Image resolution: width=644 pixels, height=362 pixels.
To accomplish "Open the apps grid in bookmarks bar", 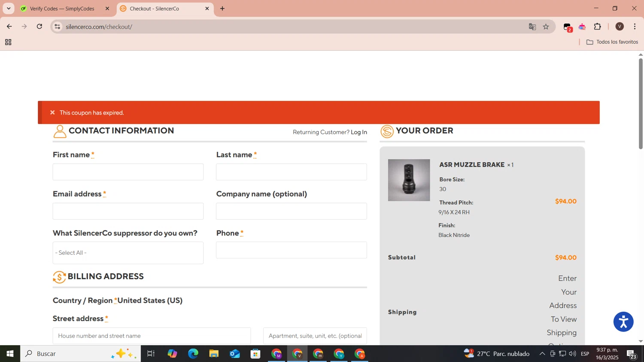I will 8,42.
